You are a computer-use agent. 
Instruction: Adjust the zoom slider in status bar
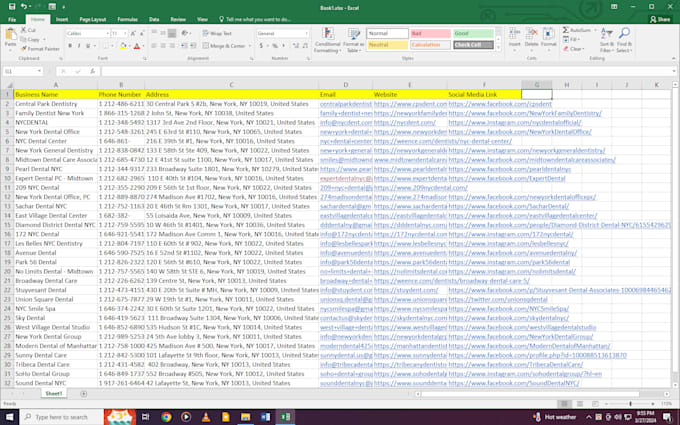(630, 404)
